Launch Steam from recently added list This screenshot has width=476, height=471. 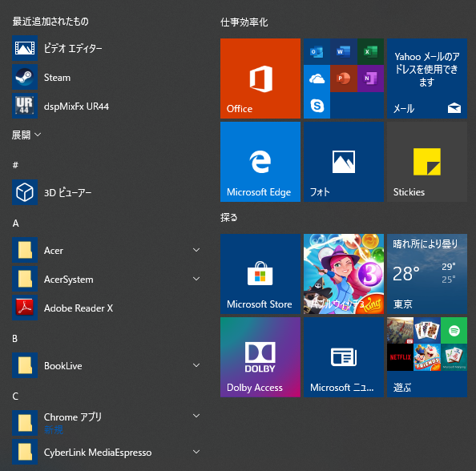(x=25, y=77)
